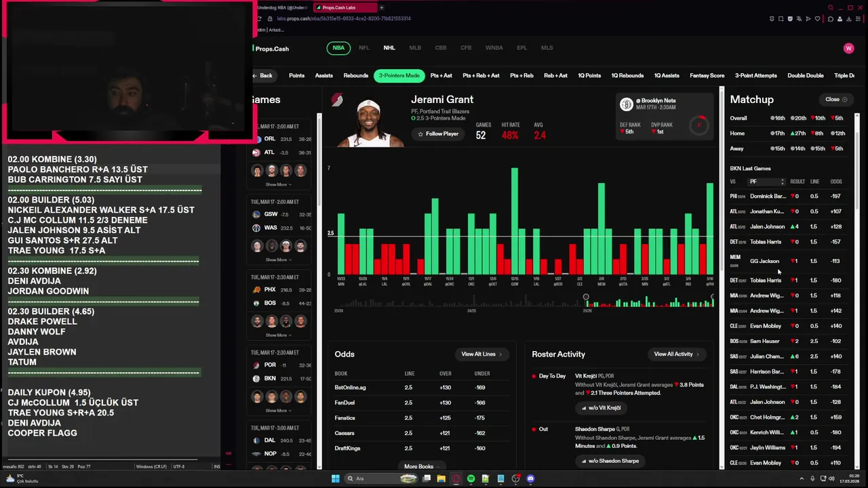Click the DAL Mavericks logo in Games
This screenshot has width=868, height=488.
256,440
